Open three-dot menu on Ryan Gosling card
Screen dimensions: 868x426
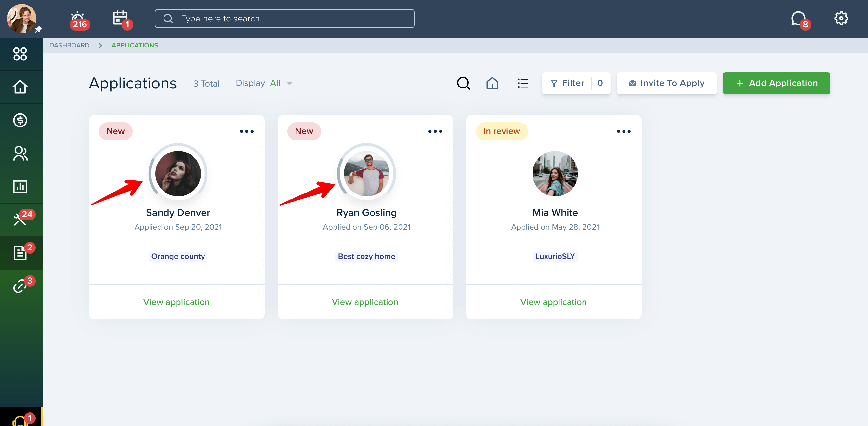435,131
